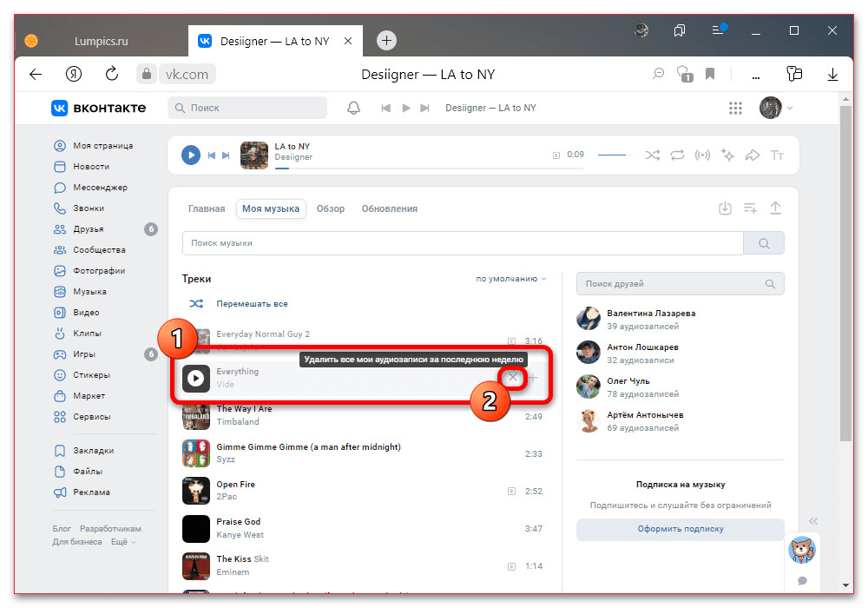Open Сообщества in sidebar

point(89,250)
